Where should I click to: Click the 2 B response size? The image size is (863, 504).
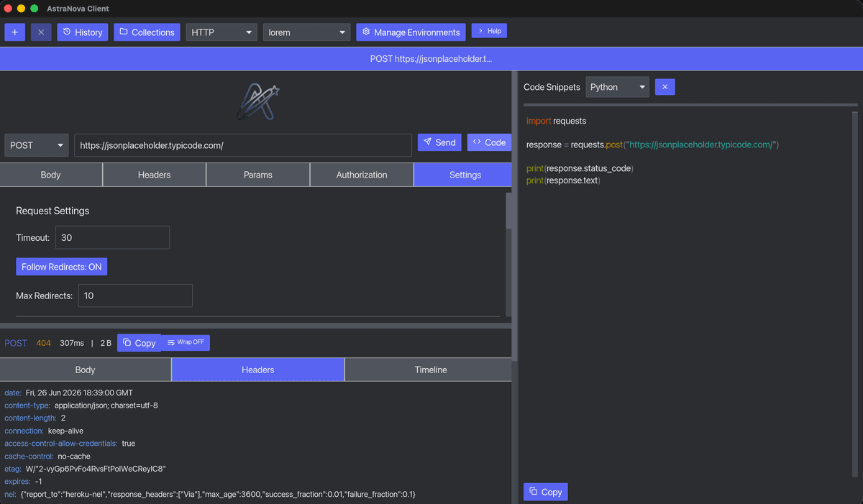106,343
